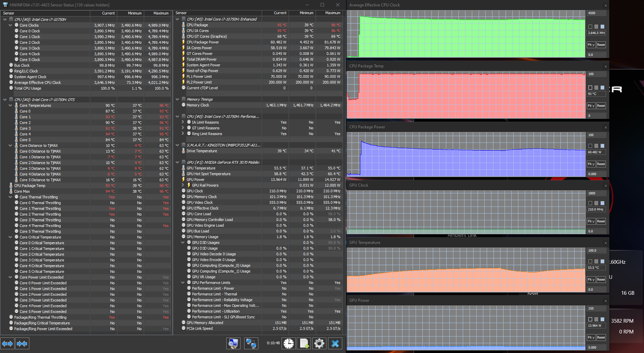Open sensor settings gear icon

point(319,344)
